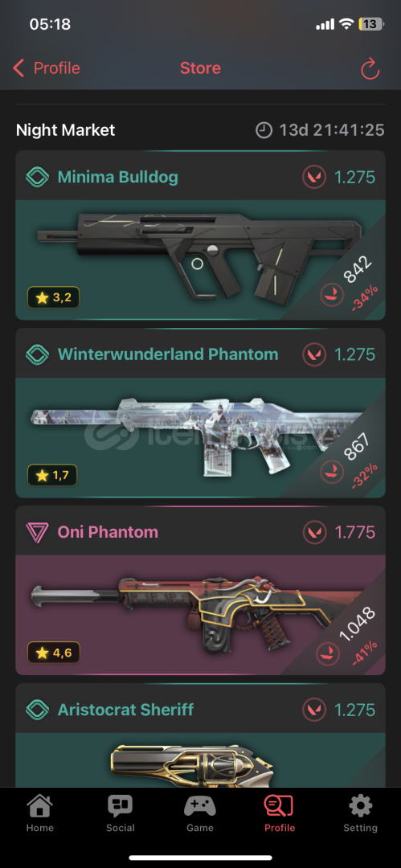Viewport: 401px width, 868px height.
Task: Tap the refresh store icon
Action: tap(370, 68)
